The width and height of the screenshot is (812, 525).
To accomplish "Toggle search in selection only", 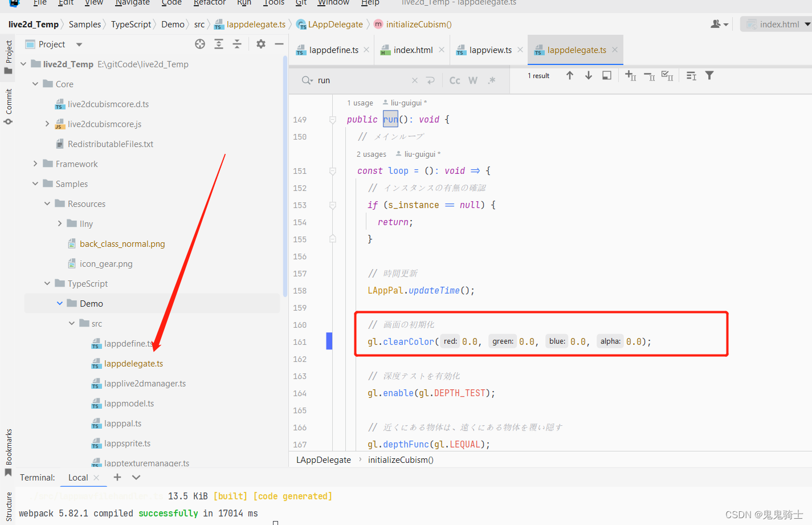I will coord(607,75).
